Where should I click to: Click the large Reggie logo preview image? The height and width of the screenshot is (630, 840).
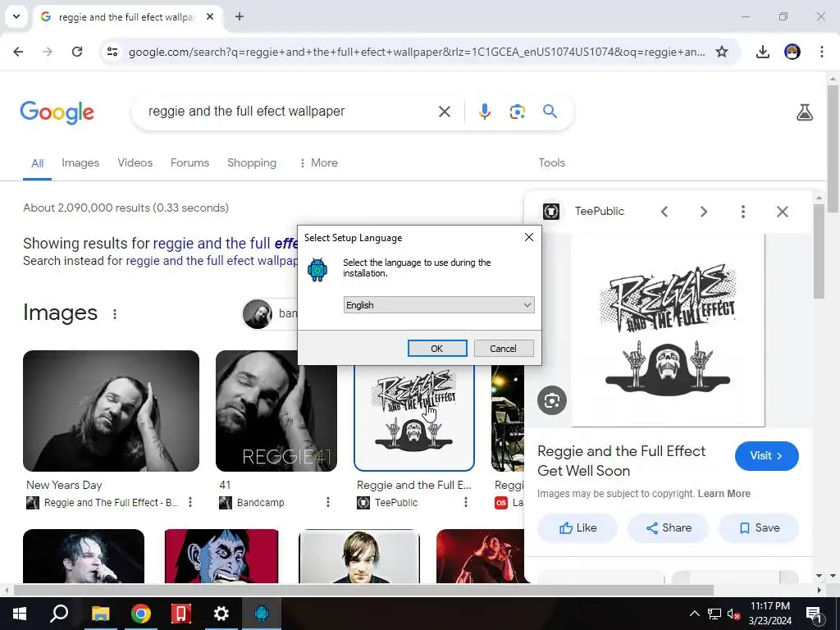tap(668, 330)
